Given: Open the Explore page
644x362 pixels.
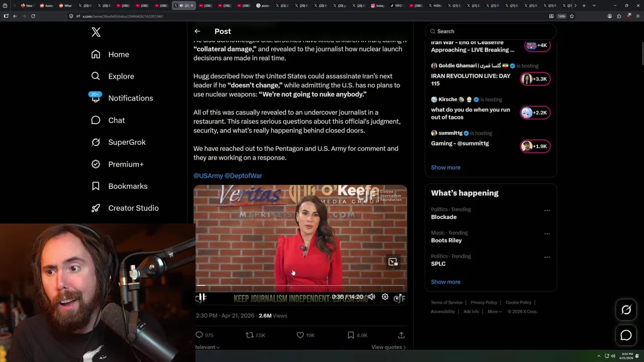Looking at the screenshot, I should click(113, 76).
